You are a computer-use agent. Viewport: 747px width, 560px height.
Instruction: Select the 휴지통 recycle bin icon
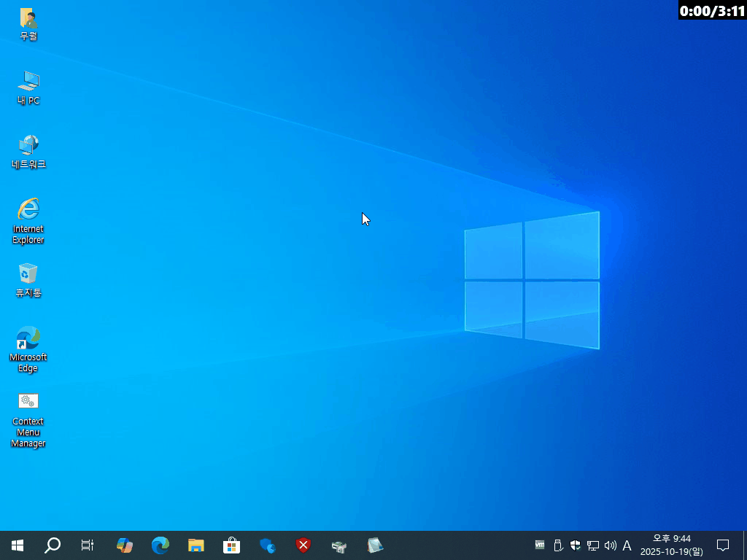tap(28, 281)
